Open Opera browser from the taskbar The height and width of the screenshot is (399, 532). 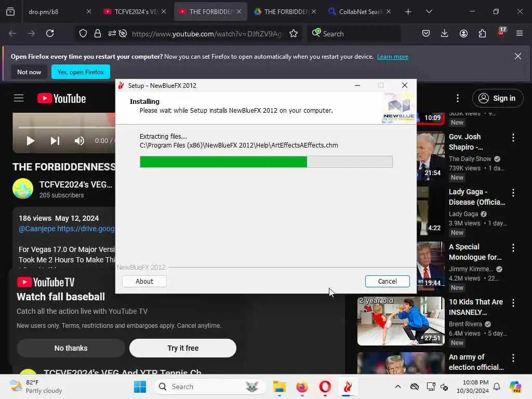[325, 387]
